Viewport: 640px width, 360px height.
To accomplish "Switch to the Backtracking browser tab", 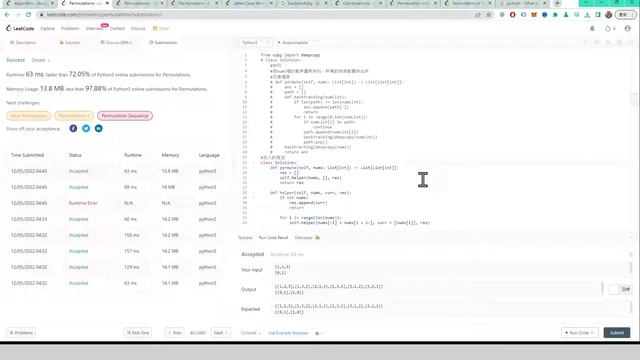I will coord(304,3).
